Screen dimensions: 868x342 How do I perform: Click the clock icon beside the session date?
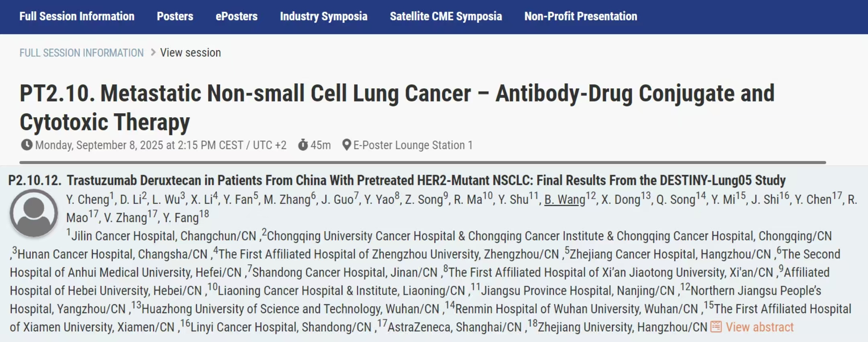coord(27,145)
